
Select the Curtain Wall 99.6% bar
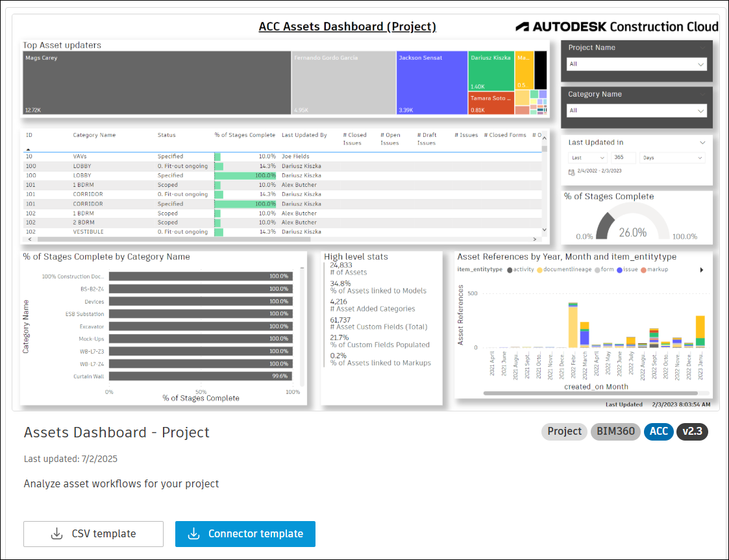201,376
